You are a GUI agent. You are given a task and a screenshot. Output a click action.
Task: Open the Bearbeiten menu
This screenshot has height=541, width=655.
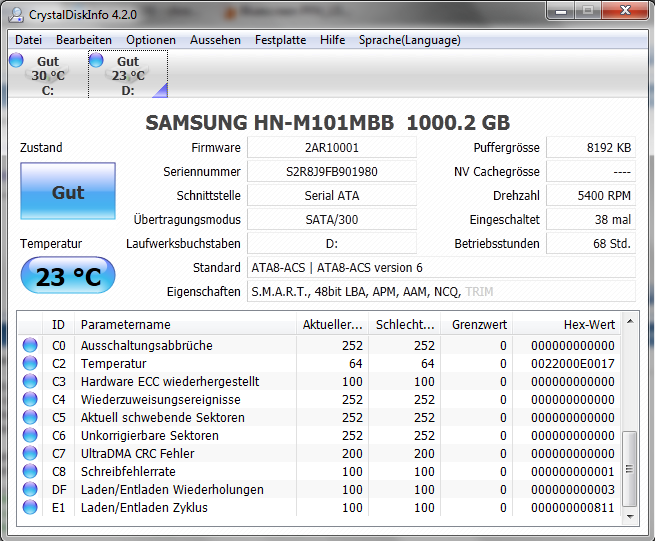point(84,40)
